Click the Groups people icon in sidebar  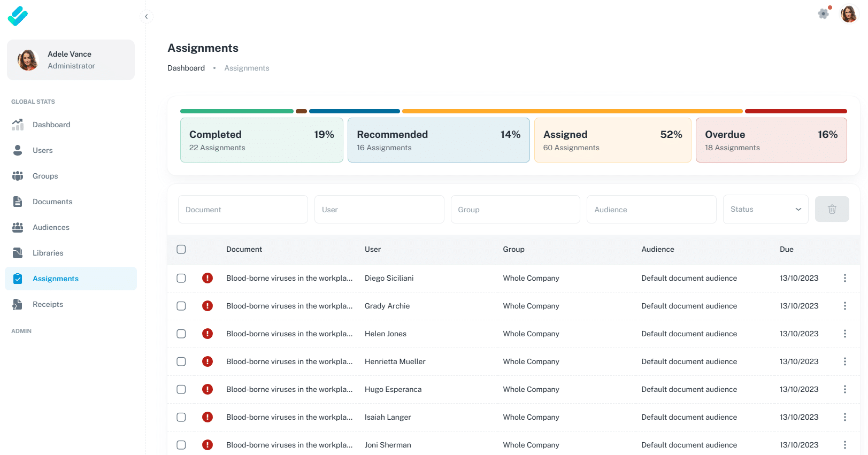[18, 176]
